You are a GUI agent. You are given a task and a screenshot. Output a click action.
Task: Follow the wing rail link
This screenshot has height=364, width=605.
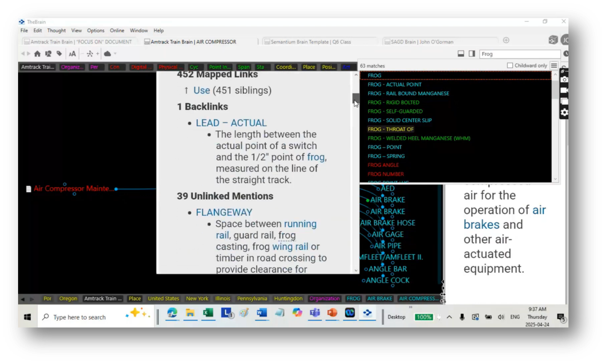pos(290,247)
